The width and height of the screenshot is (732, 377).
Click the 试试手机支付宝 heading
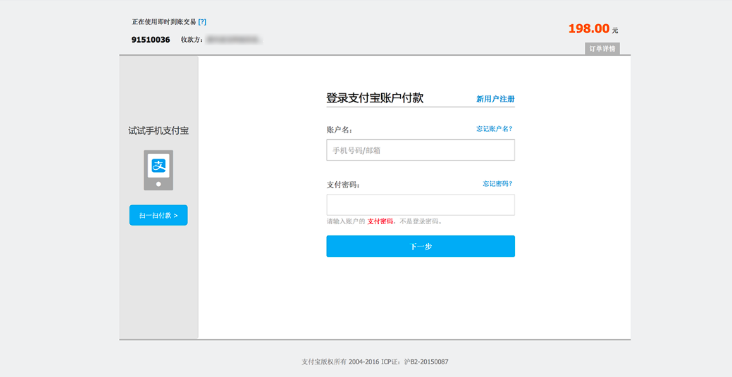tap(158, 131)
